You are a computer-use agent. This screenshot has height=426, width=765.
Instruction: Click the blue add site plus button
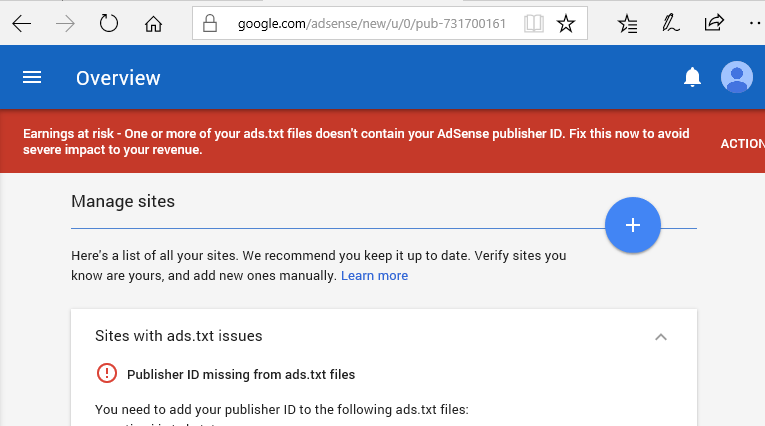click(x=633, y=225)
